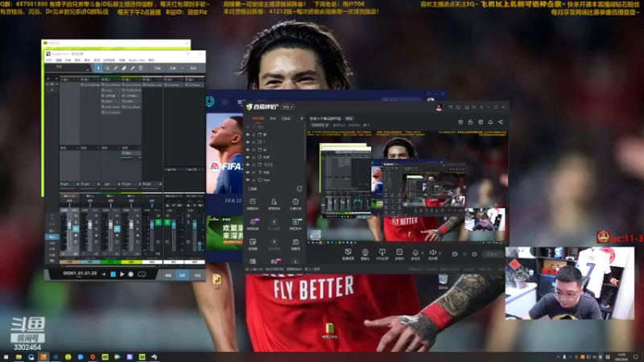Image resolution: width=644 pixels, height=362 pixels.
Task: Open the settings gear in streaming bottom bar
Action: [x=474, y=254]
